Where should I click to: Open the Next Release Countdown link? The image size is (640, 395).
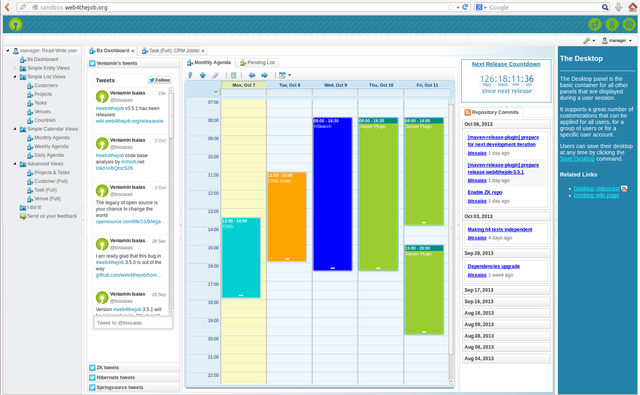[x=506, y=64]
